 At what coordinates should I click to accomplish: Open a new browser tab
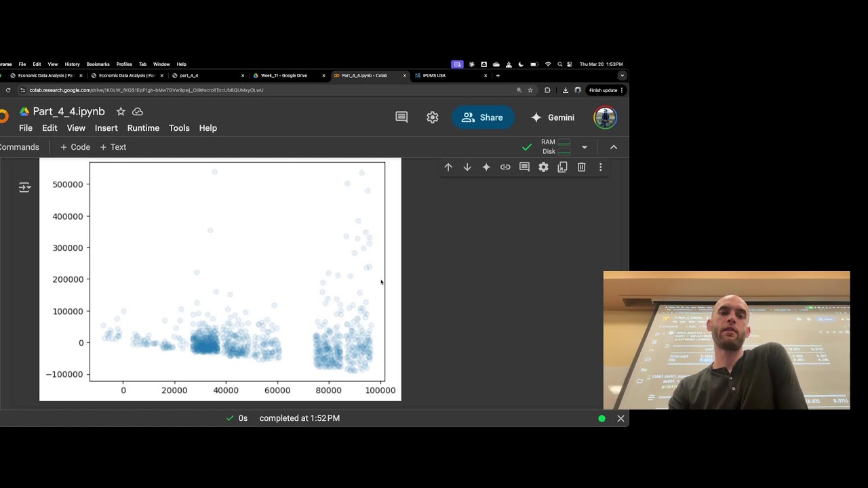point(498,76)
